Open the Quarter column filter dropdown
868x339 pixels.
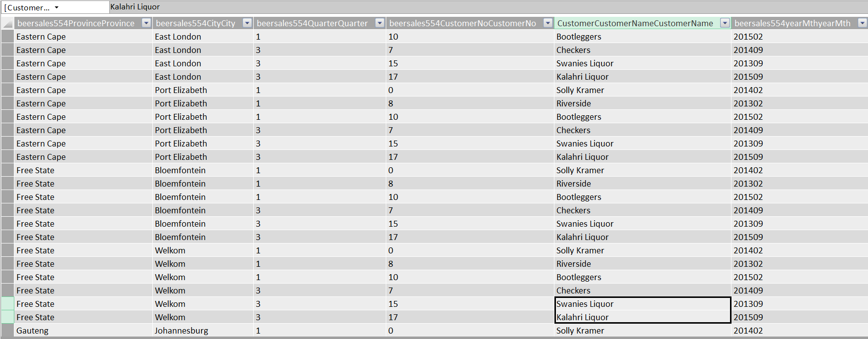(380, 23)
